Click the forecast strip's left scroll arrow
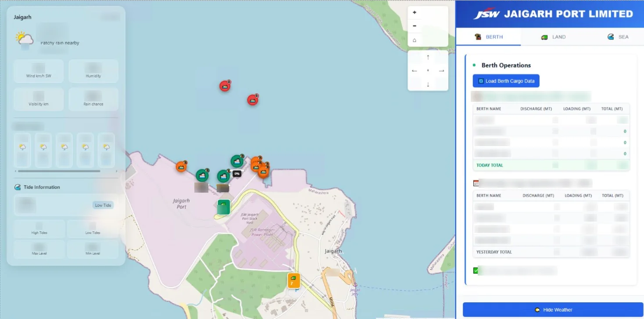This screenshot has height=319, width=644. coord(16,171)
